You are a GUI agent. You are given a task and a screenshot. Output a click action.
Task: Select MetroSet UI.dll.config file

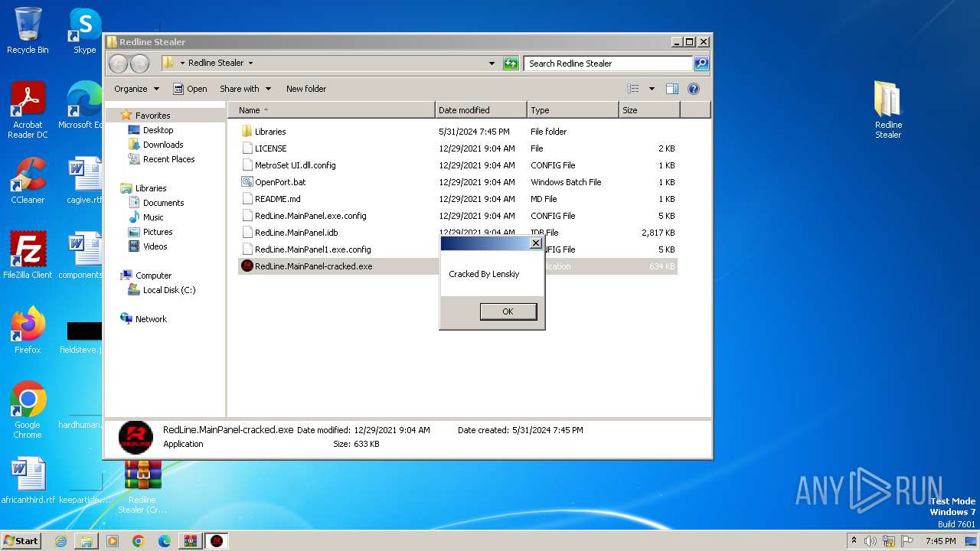[296, 165]
